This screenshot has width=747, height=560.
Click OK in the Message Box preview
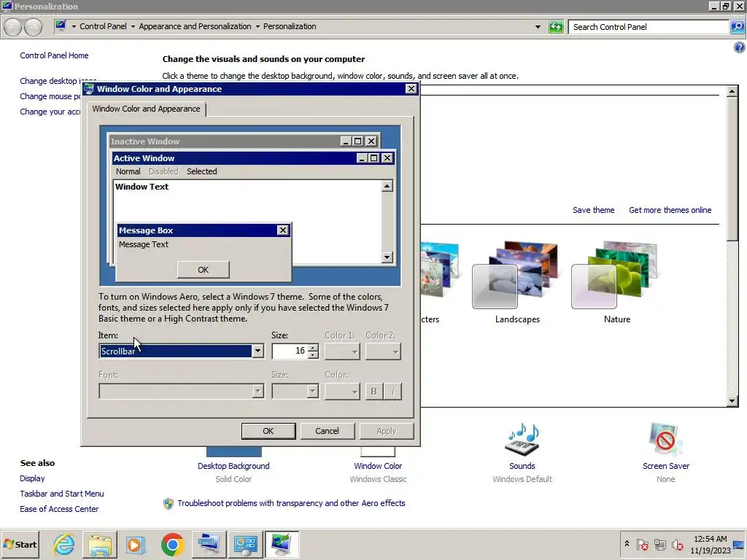point(204,270)
